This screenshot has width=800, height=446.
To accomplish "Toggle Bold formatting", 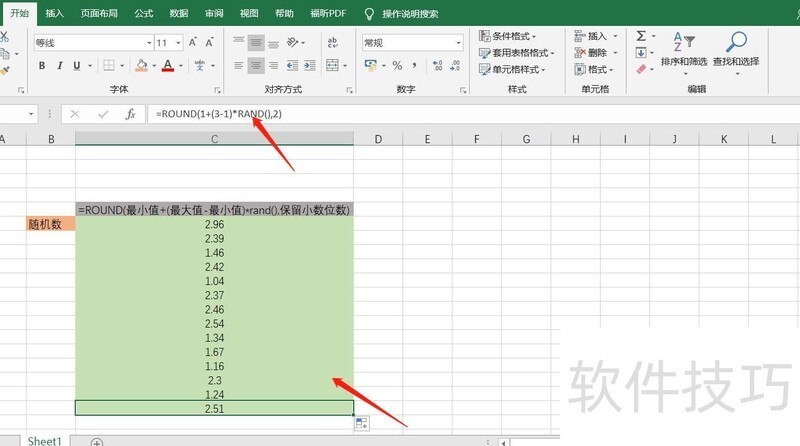I will point(42,65).
